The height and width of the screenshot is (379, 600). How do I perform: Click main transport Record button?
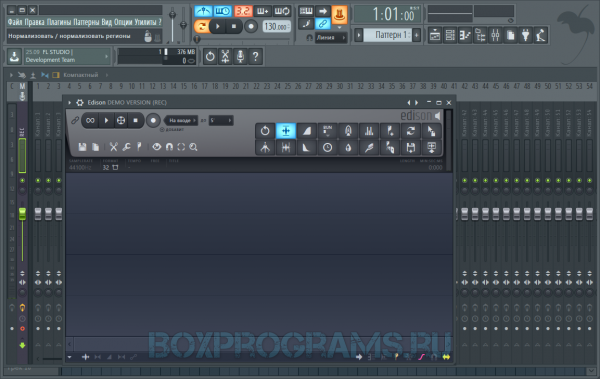(251, 26)
